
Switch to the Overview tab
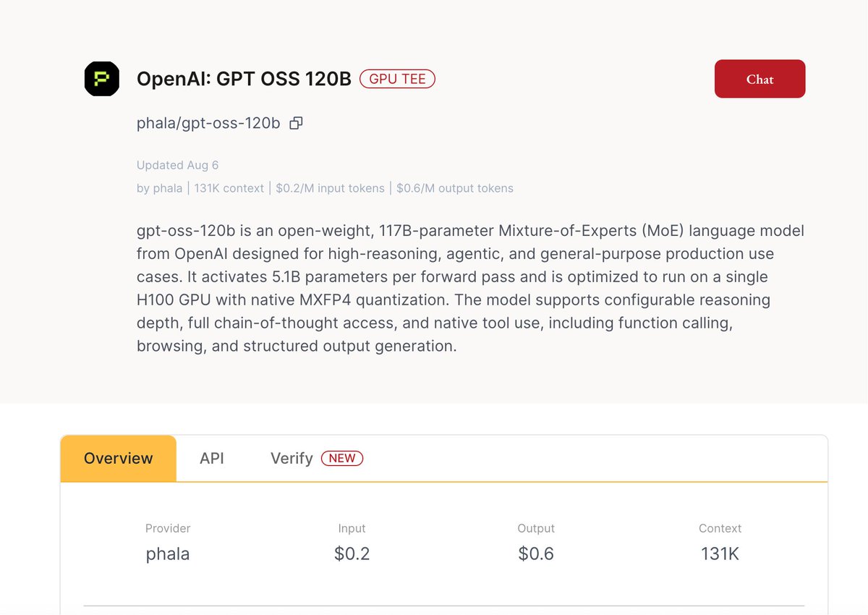tap(119, 458)
